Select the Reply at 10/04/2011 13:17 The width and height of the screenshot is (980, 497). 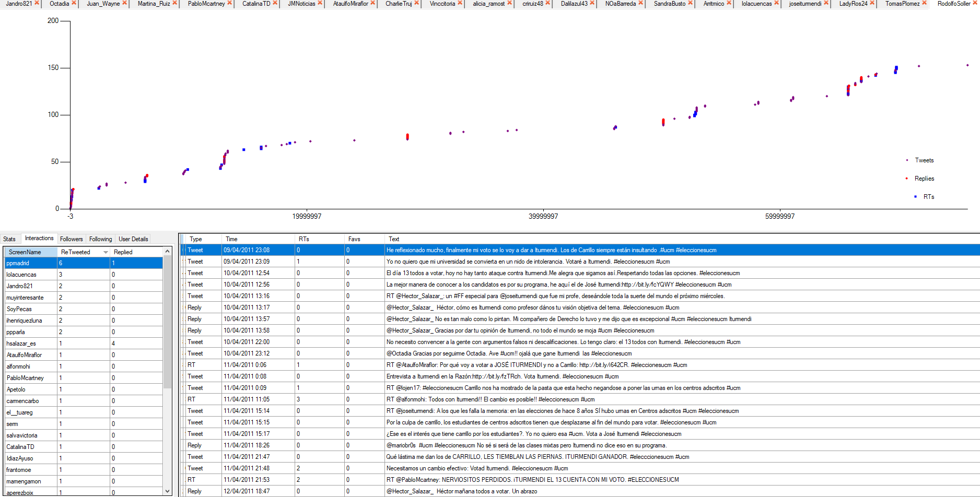pos(580,307)
